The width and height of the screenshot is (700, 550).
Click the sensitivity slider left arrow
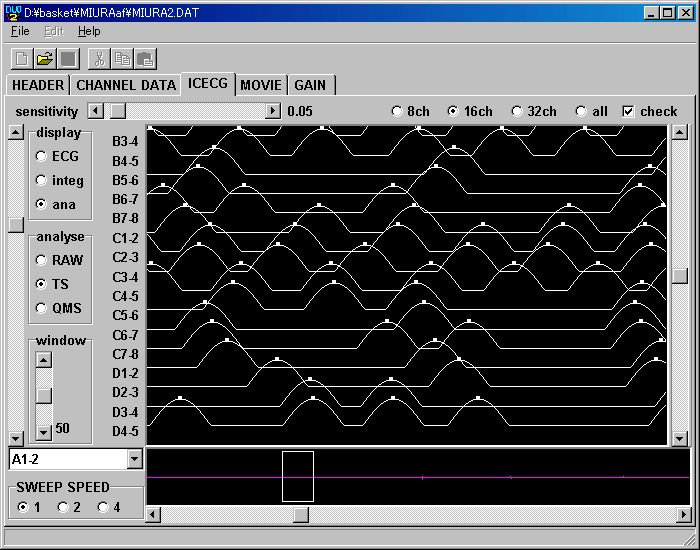96,111
